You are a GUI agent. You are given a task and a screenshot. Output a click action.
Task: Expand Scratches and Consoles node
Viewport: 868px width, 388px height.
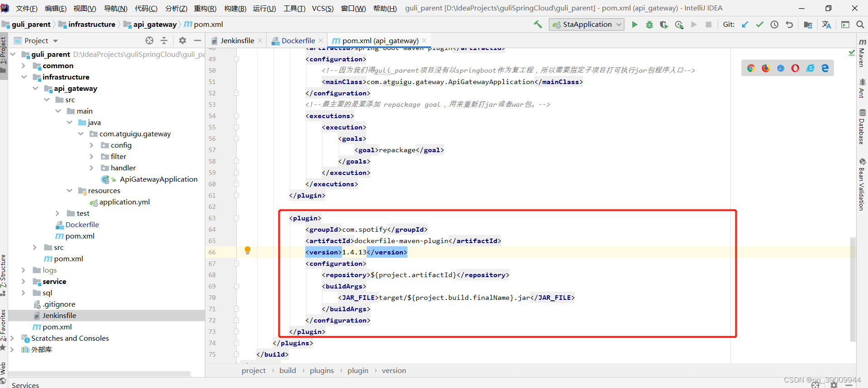point(12,338)
